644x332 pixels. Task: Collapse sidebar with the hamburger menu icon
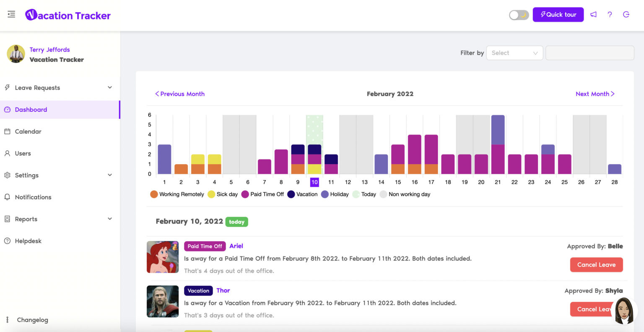coord(11,14)
